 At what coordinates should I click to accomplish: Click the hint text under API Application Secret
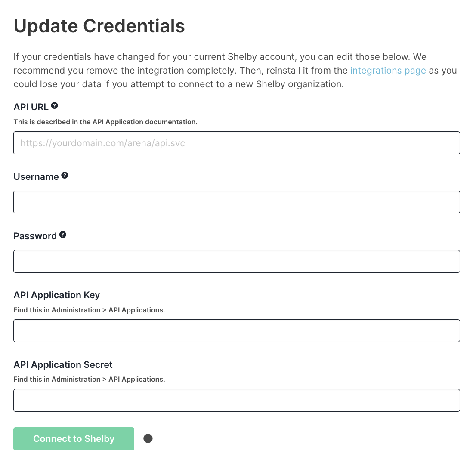coord(89,380)
